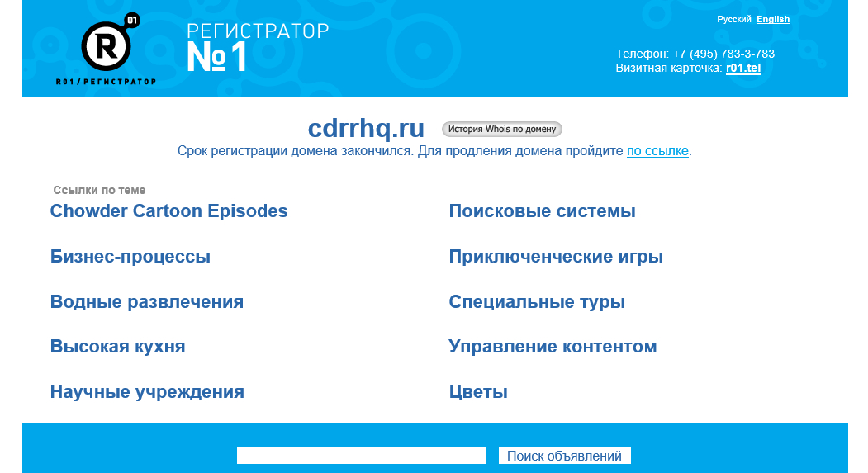Open the Цветы link
Image resolution: width=868 pixels, height=473 pixels.
[478, 391]
